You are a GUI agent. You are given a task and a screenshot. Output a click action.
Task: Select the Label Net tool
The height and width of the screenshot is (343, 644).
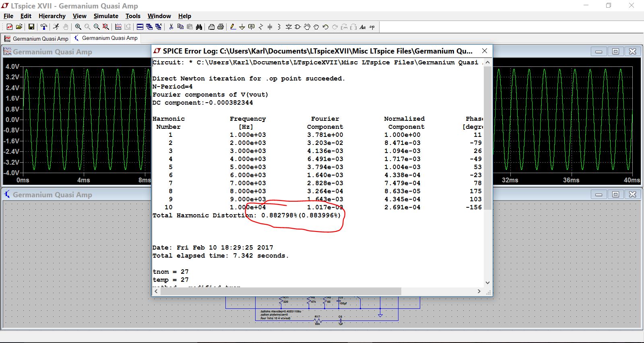(252, 27)
